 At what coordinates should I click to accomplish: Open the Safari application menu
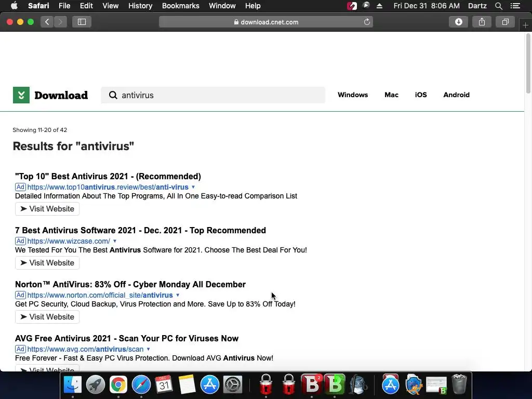point(38,6)
